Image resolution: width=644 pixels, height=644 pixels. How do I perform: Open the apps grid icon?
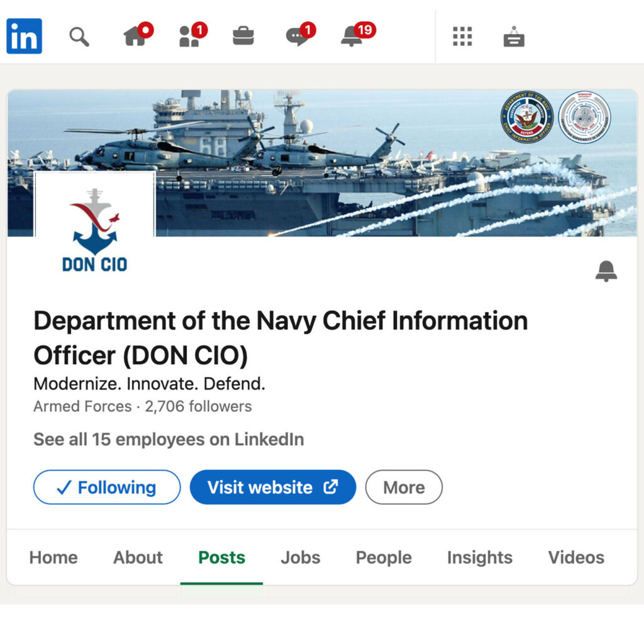tap(462, 36)
